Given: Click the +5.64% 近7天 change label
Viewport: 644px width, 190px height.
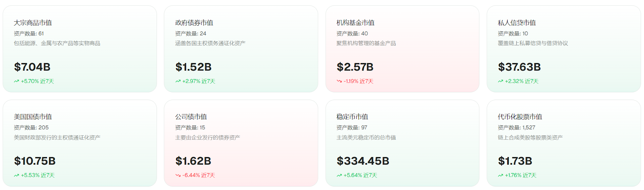Looking at the screenshot, I should 360,175.
